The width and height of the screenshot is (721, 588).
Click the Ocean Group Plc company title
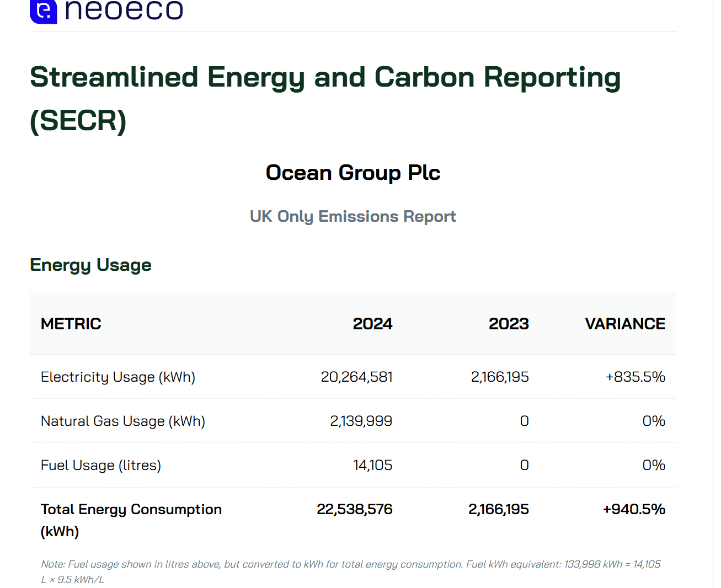tap(353, 173)
